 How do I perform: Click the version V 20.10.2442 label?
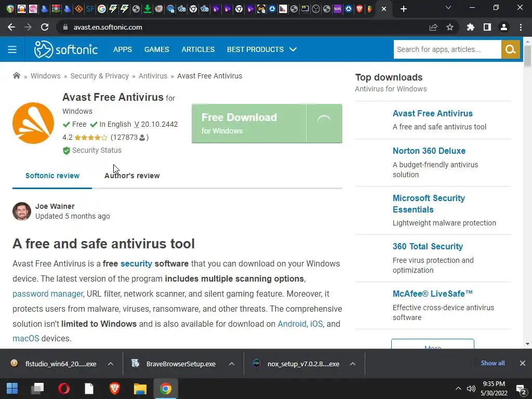click(156, 124)
